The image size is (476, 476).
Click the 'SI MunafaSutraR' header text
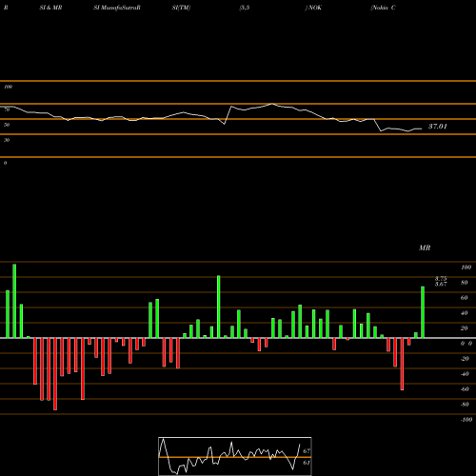[x=117, y=8]
